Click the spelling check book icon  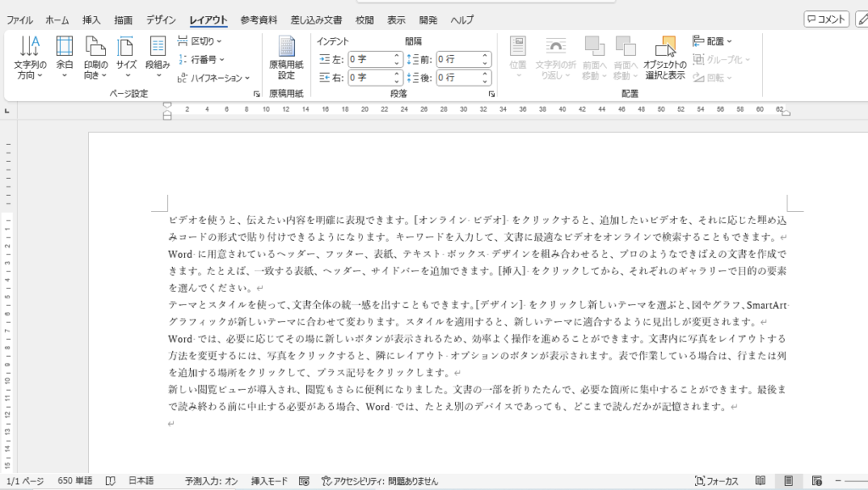pos(111,482)
